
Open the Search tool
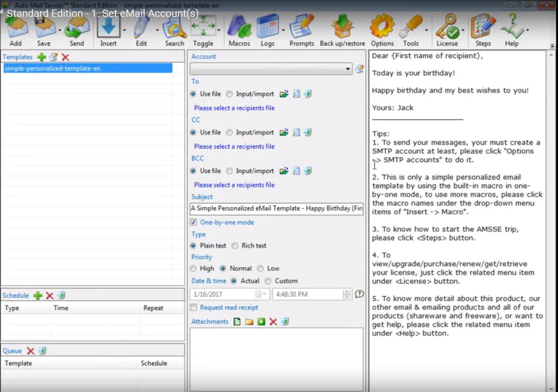174,32
